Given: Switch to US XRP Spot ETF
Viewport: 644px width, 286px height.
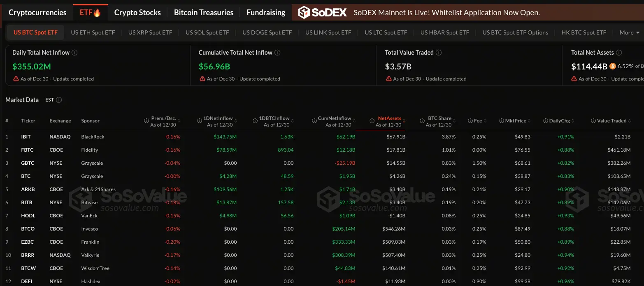Looking at the screenshot, I should tap(150, 32).
